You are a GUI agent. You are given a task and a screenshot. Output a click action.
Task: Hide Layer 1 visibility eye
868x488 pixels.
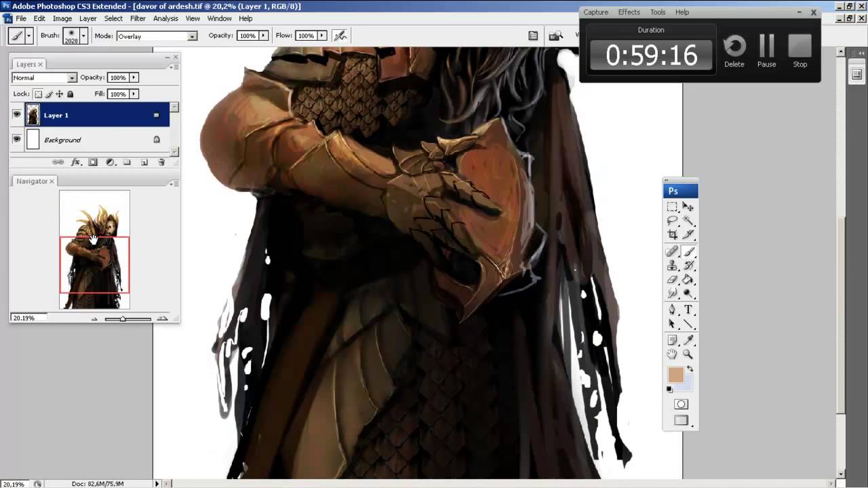click(x=17, y=115)
